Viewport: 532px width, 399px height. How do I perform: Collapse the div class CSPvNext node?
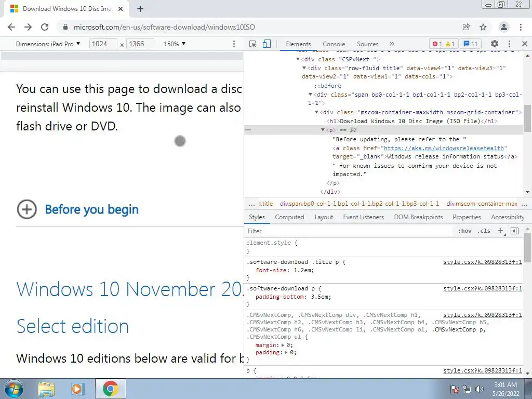tap(298, 59)
